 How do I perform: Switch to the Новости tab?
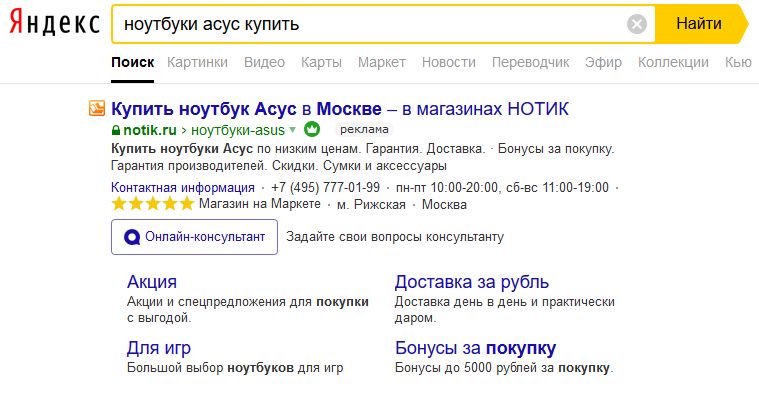tap(449, 62)
